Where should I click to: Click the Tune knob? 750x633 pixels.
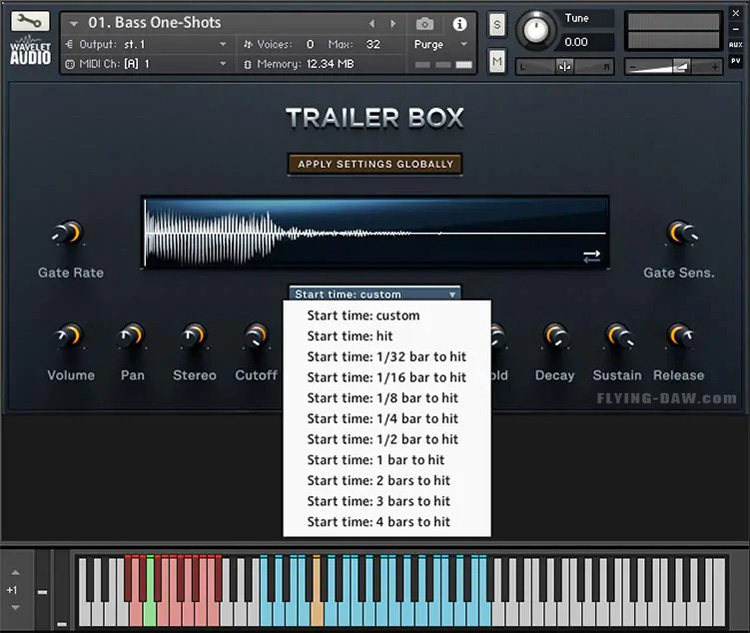(536, 30)
